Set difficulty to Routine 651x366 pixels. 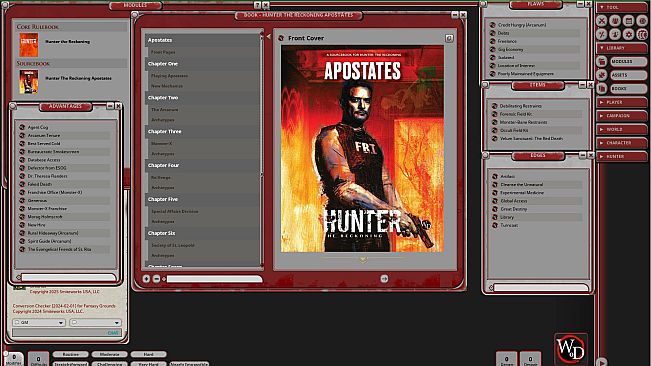tap(71, 354)
